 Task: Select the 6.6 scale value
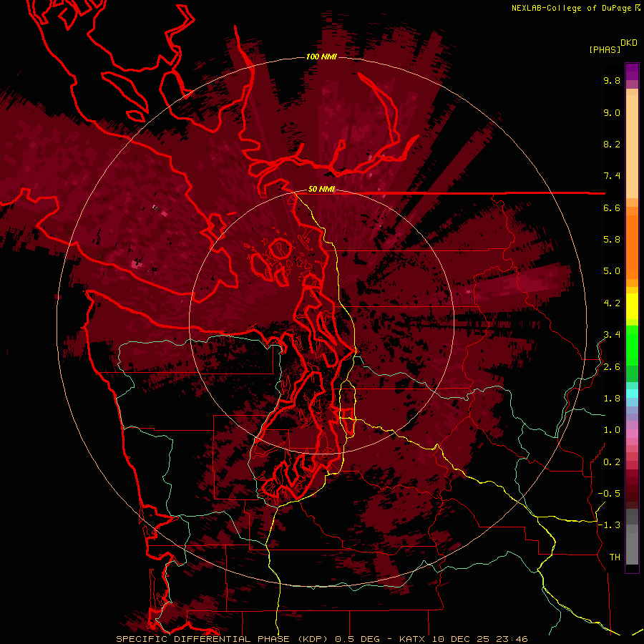pyautogui.click(x=612, y=208)
